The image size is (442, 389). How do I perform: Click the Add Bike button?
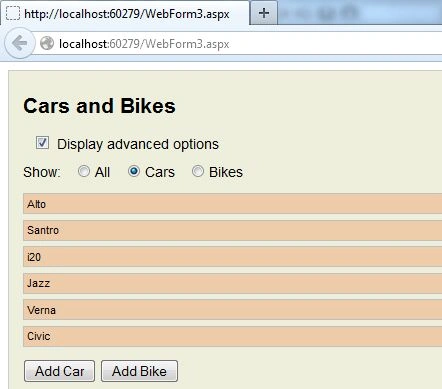[139, 371]
